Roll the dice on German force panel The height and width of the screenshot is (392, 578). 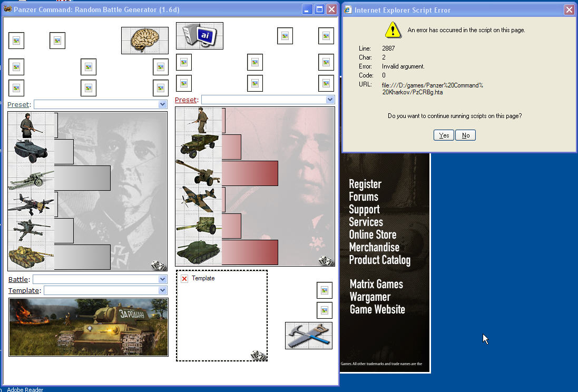pyautogui.click(x=159, y=265)
